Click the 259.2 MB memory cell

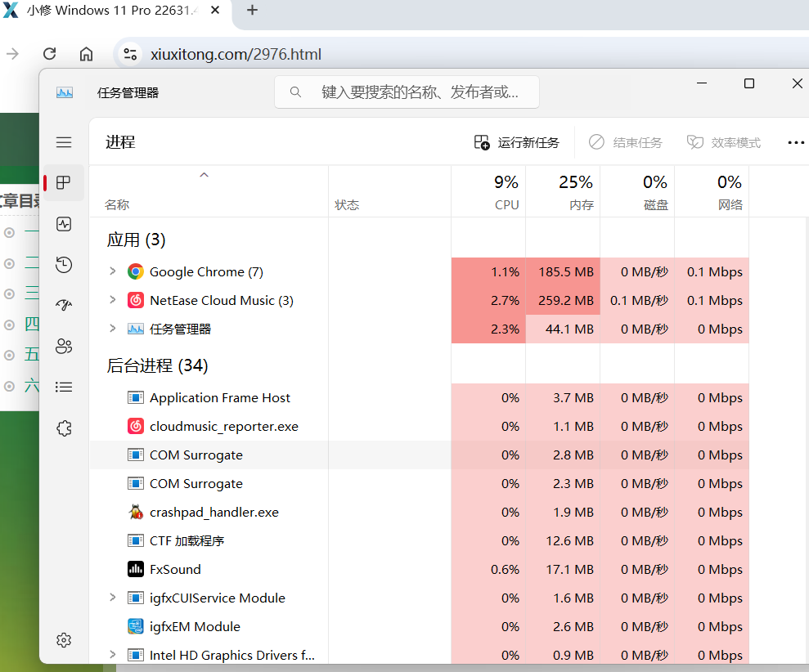[563, 301]
